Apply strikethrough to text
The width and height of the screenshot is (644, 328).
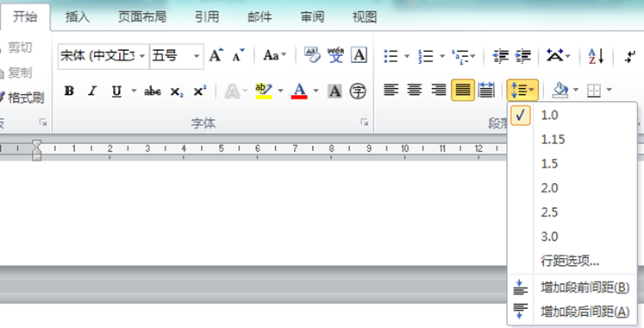tap(153, 91)
